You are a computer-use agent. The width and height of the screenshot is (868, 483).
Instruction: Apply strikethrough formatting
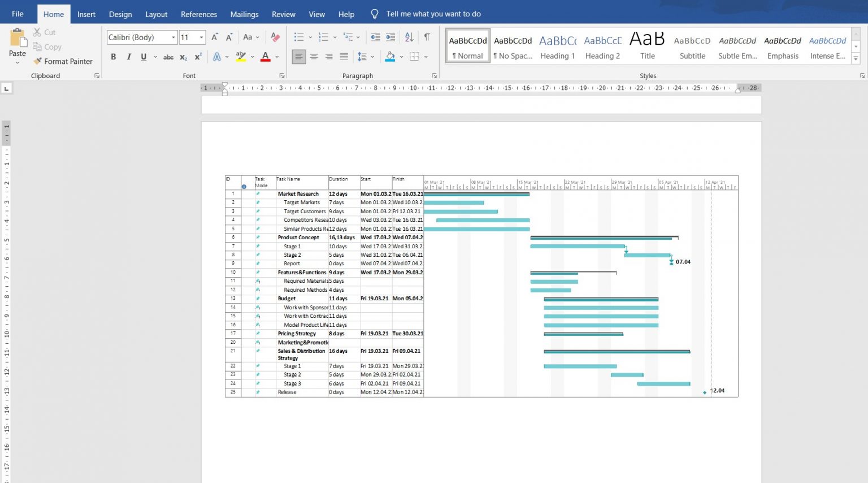(x=168, y=57)
